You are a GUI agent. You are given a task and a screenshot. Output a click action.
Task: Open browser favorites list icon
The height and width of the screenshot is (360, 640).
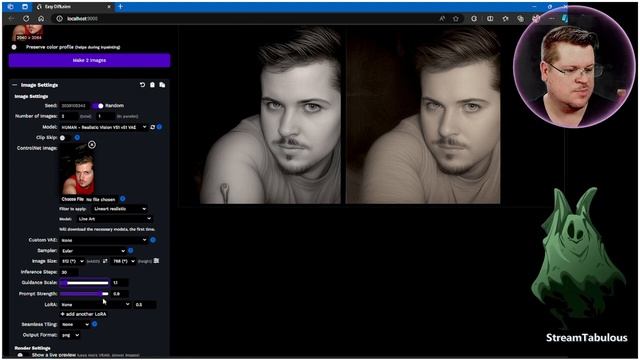[x=505, y=19]
